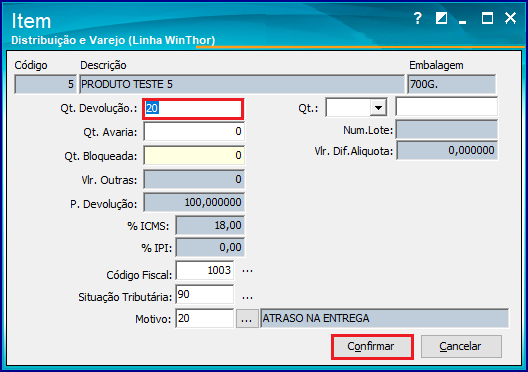Select the Qt. Devolução input field
This screenshot has width=528, height=372.
193,108
